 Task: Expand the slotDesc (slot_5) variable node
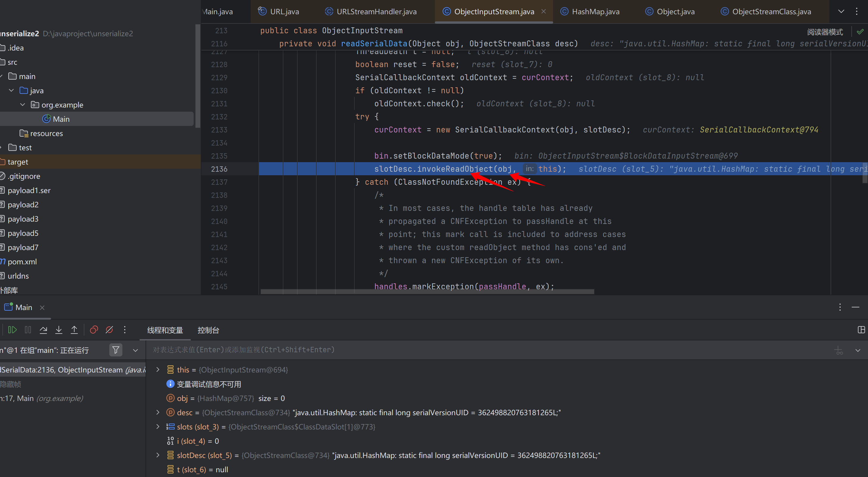pyautogui.click(x=158, y=455)
